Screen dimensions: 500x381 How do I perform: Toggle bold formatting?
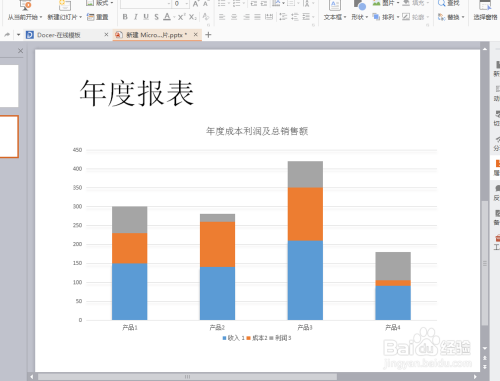pyautogui.click(x=125, y=17)
